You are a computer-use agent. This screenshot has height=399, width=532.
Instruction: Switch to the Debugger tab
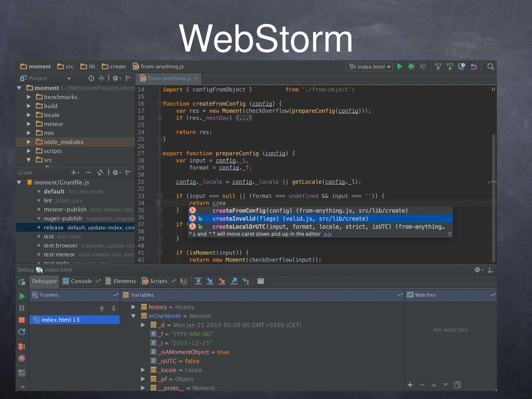pos(45,281)
